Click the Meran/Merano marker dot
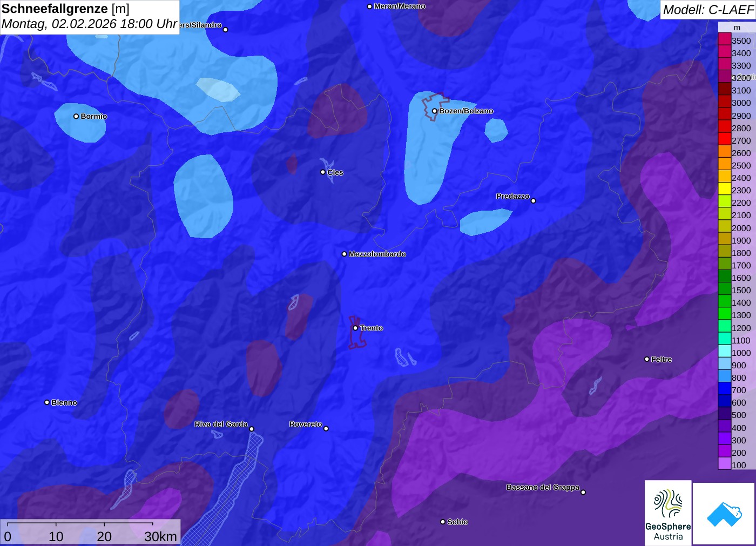The height and width of the screenshot is (546, 756). (370, 6)
